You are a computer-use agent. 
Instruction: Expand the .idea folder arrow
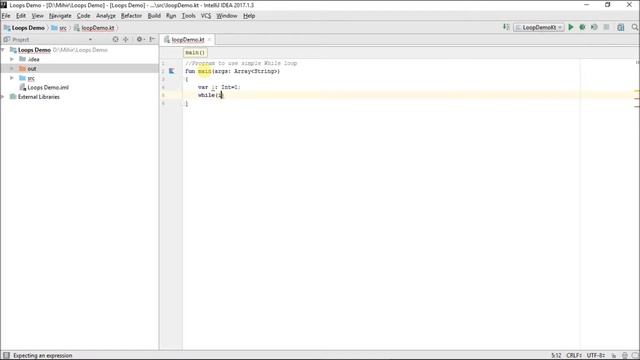pos(12,59)
